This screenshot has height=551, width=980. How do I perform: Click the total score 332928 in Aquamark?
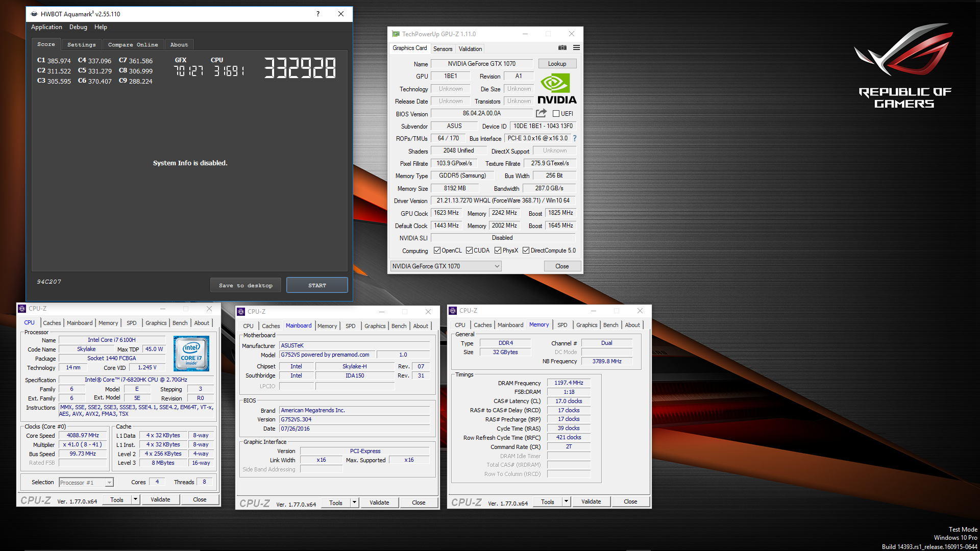pos(300,68)
